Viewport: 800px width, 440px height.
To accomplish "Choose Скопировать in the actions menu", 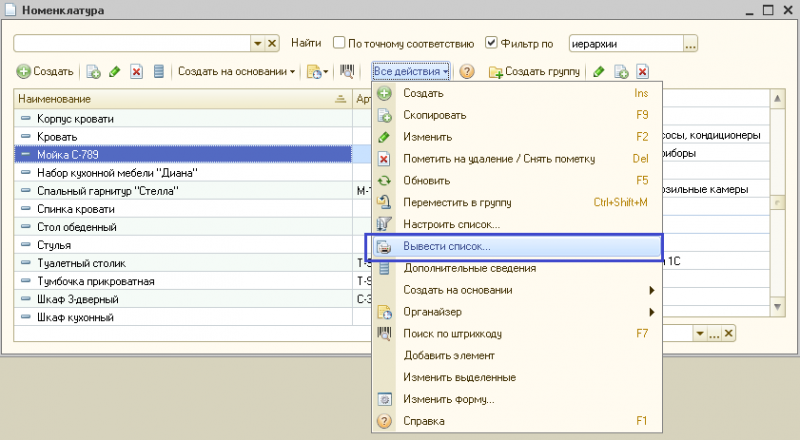I will [x=517, y=115].
